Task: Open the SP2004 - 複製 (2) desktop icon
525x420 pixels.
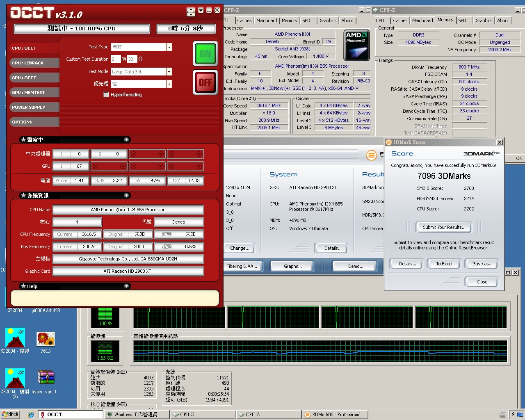Action: click(x=15, y=384)
